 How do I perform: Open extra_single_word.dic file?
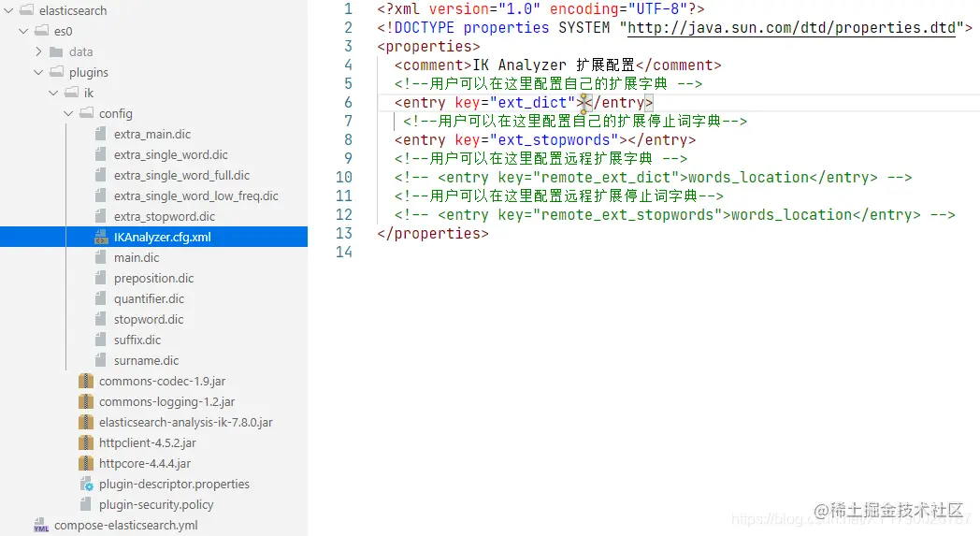(x=170, y=155)
